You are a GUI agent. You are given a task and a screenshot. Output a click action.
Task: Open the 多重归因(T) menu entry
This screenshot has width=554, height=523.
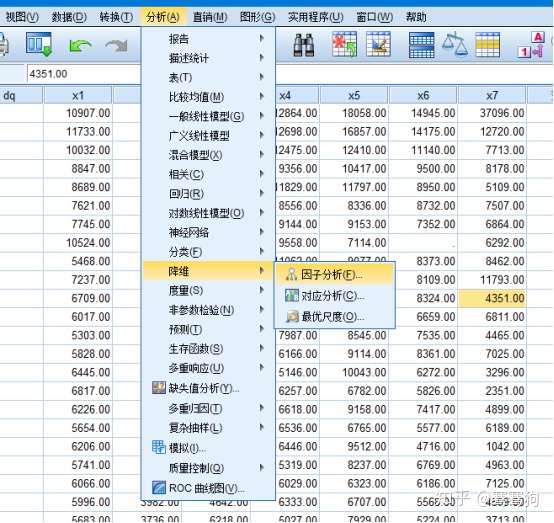208,409
